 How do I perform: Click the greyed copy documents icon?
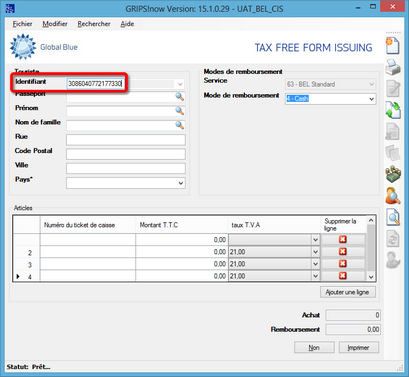click(393, 153)
